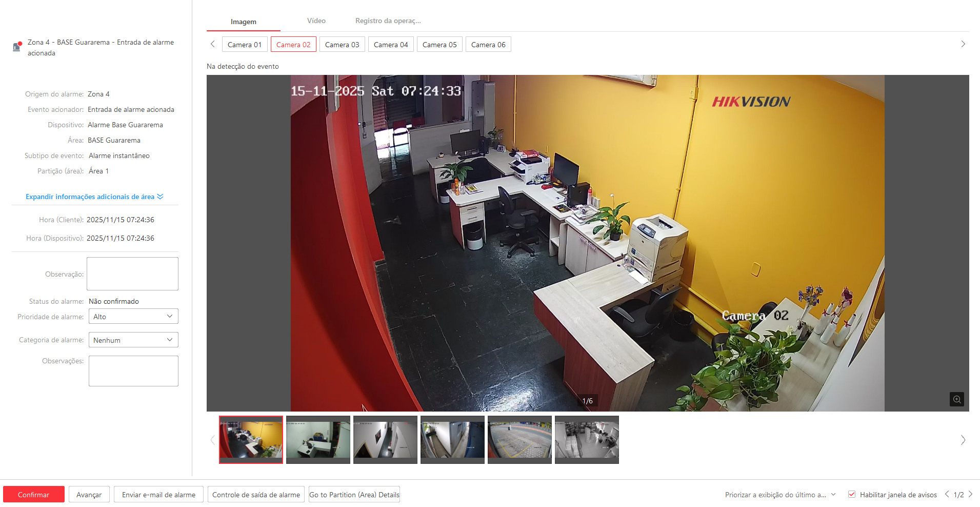Toggle Habilitar janela de avisos checkbox
The image size is (980, 507).
pos(852,494)
